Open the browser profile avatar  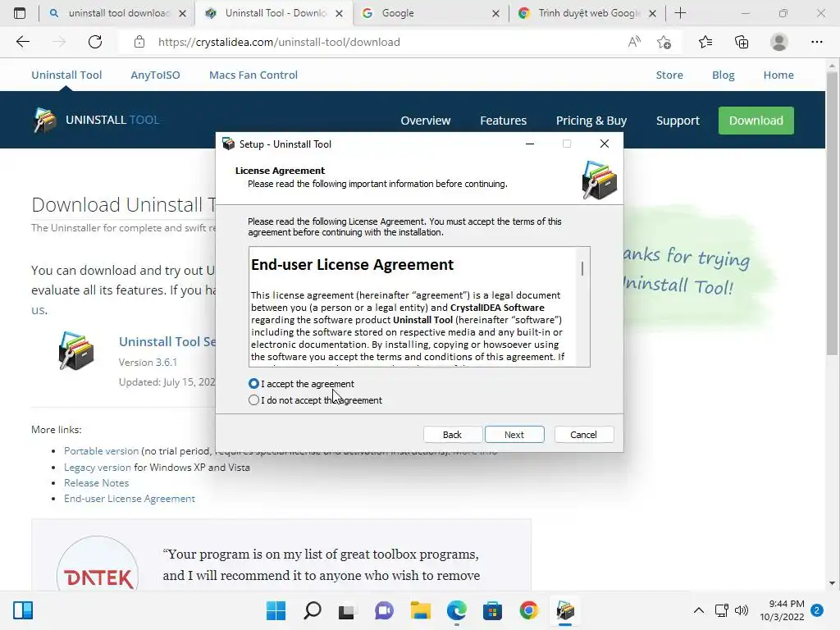[x=779, y=42]
